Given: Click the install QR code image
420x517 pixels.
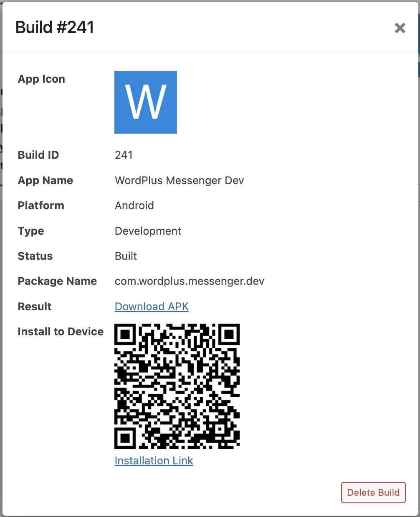Looking at the screenshot, I should point(177,386).
